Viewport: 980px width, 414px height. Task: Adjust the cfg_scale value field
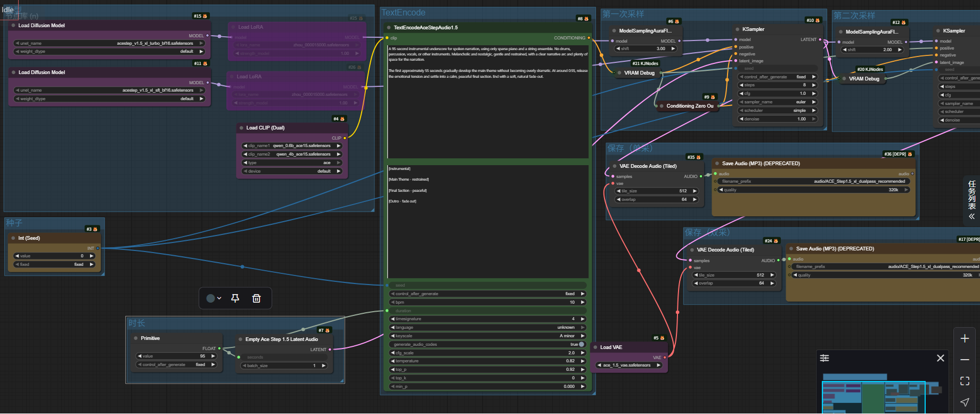click(x=488, y=353)
